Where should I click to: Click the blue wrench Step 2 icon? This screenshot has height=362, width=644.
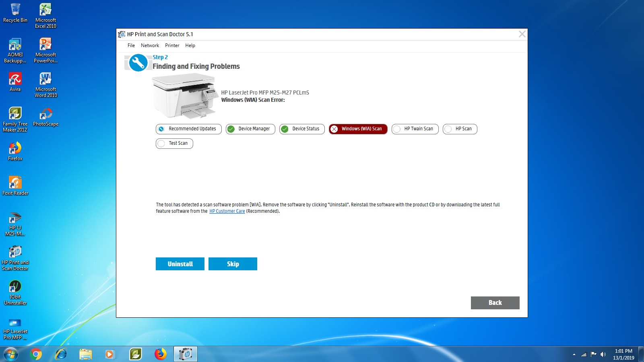[138, 63]
